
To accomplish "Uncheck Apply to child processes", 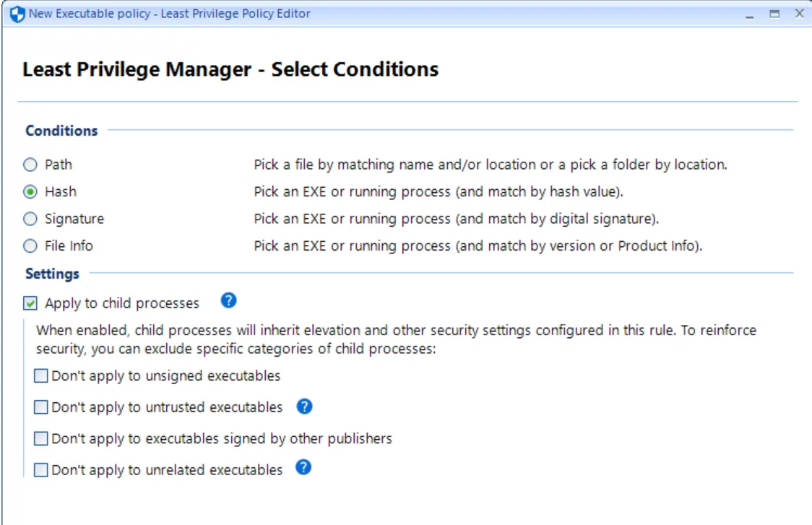I will (x=32, y=303).
